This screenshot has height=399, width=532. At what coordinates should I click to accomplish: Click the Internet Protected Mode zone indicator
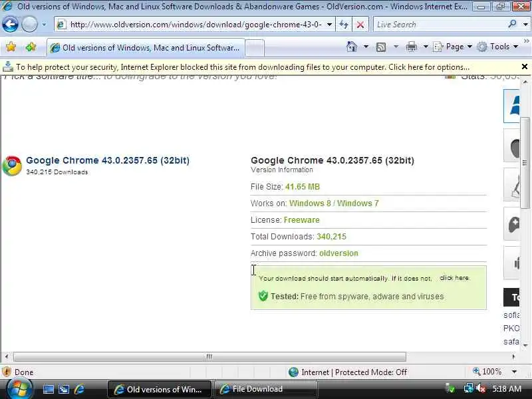[x=347, y=372]
